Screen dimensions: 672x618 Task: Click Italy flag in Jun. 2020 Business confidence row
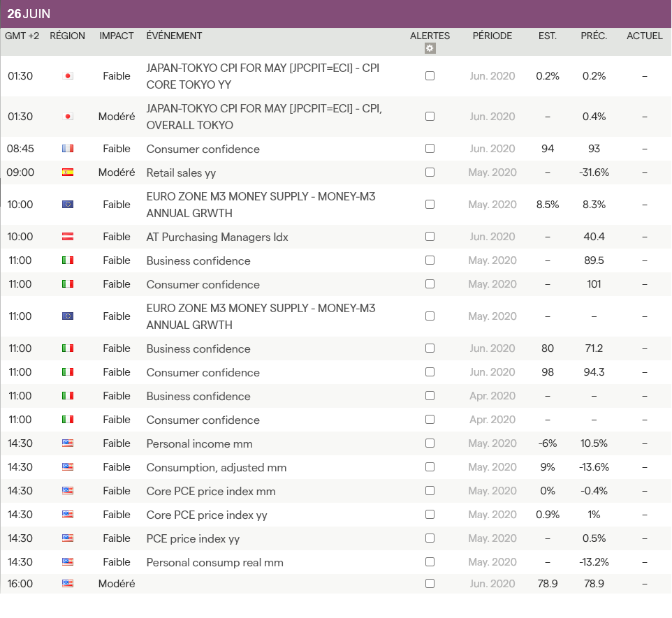[x=68, y=348]
